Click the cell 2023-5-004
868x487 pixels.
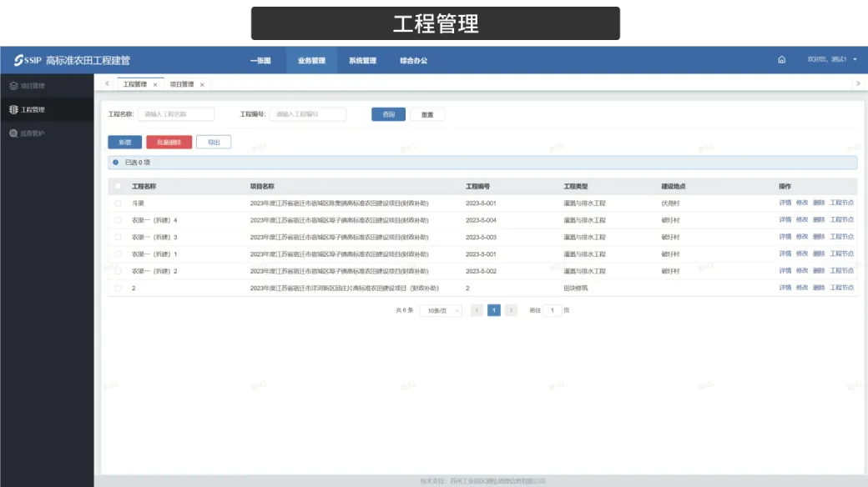coord(481,220)
